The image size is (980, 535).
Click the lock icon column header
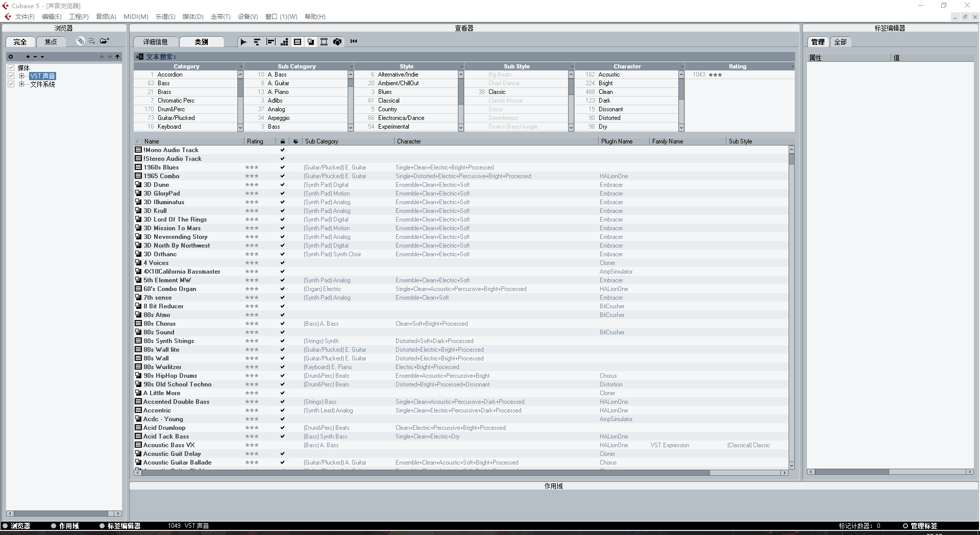coord(282,141)
